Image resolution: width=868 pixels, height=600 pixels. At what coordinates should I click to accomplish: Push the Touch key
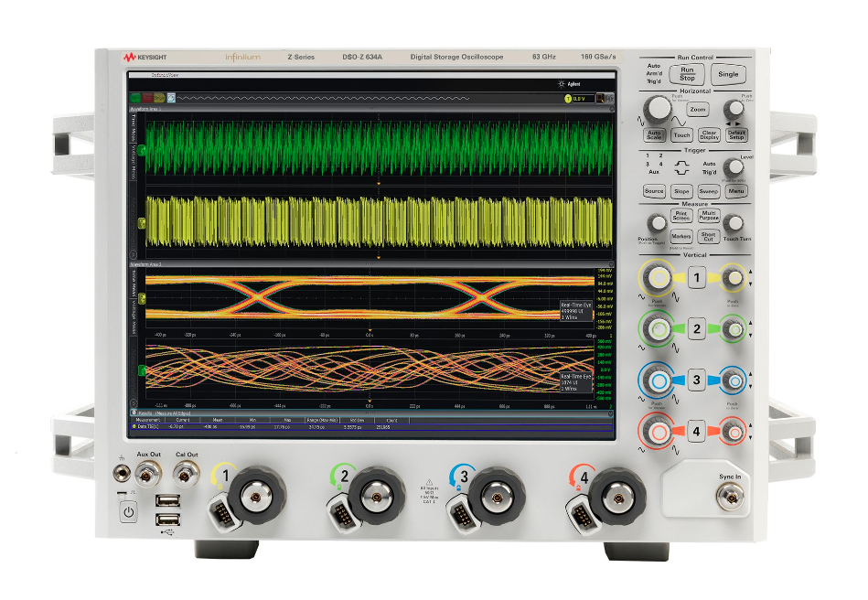click(x=681, y=135)
